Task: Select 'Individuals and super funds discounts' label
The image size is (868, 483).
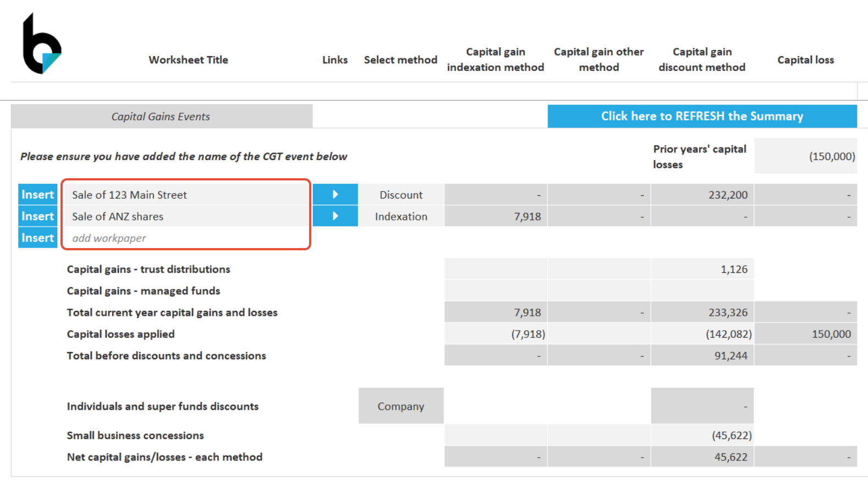Action: [x=163, y=406]
